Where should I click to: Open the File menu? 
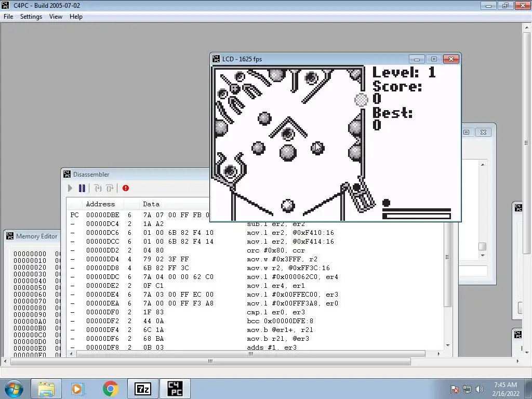(x=8, y=17)
